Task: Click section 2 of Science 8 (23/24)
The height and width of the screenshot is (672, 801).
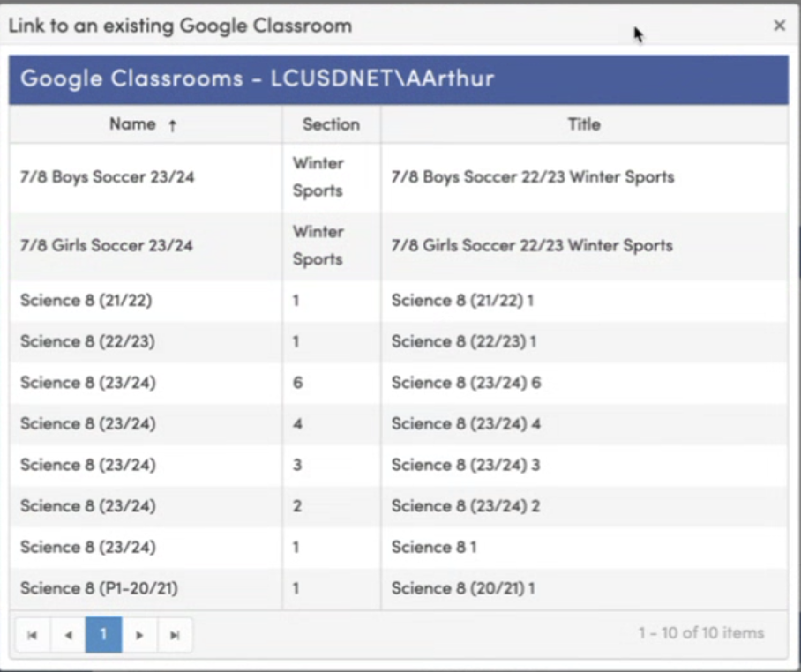Action: click(297, 505)
